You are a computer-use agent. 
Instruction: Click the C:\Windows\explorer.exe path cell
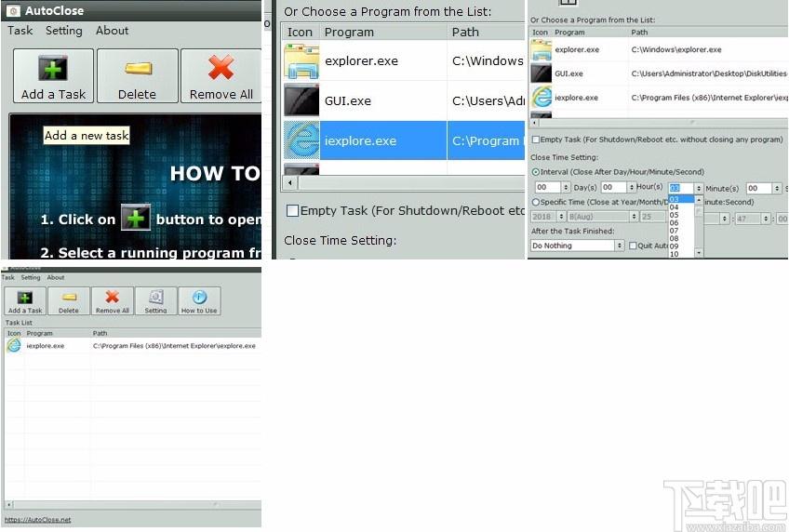[x=676, y=49]
